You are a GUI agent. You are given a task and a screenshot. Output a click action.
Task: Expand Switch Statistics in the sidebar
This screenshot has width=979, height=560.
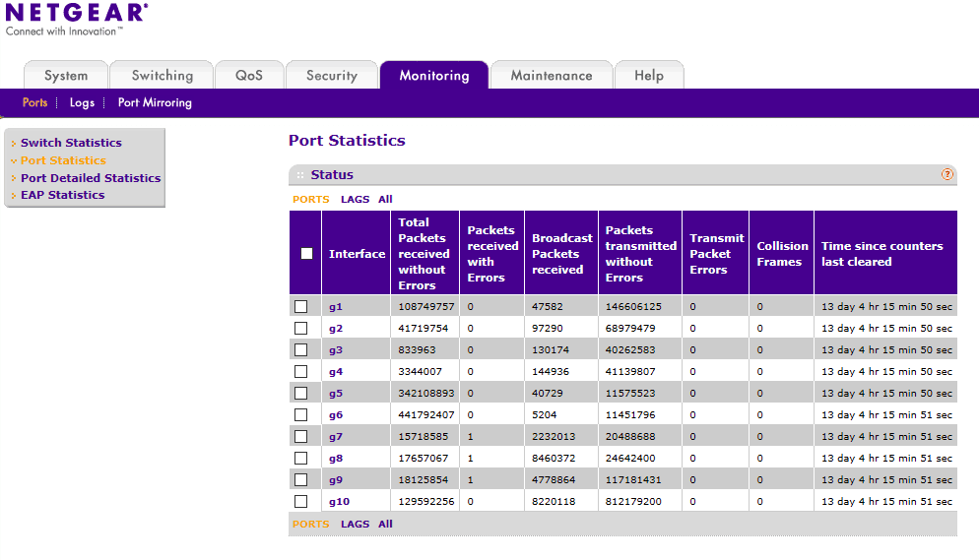(71, 143)
